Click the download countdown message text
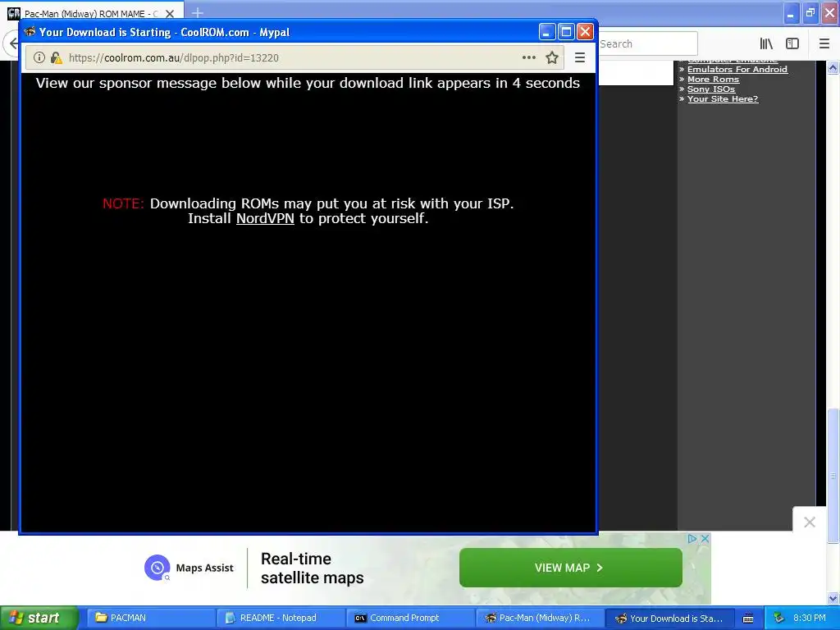840x630 pixels. [x=308, y=83]
